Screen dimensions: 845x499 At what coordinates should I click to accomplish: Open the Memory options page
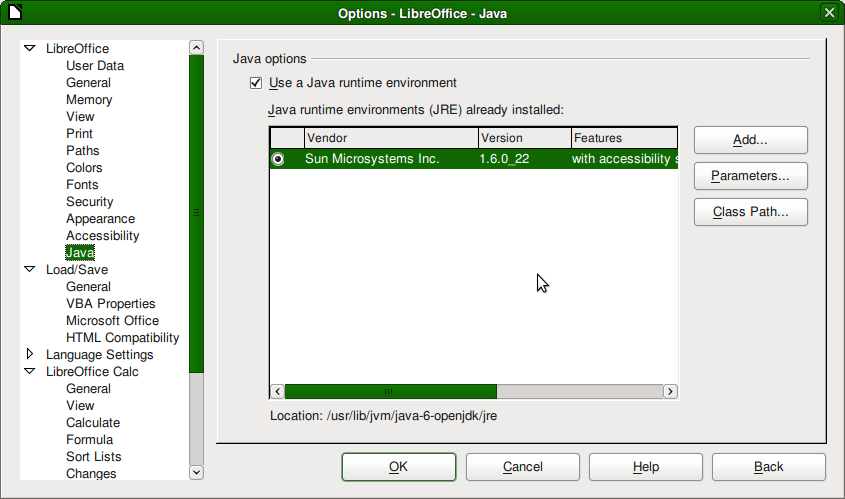[x=89, y=100]
